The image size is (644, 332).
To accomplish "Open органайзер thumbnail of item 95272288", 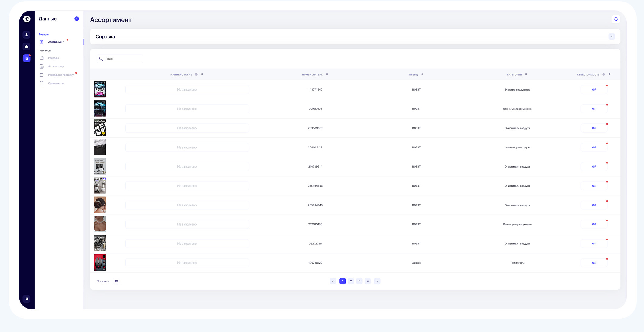I will point(100,243).
